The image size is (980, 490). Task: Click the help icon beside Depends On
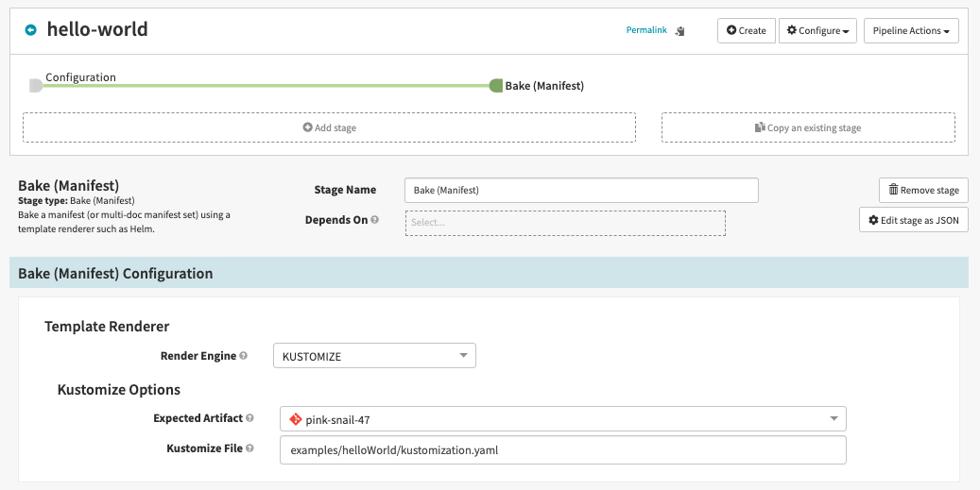(375, 220)
